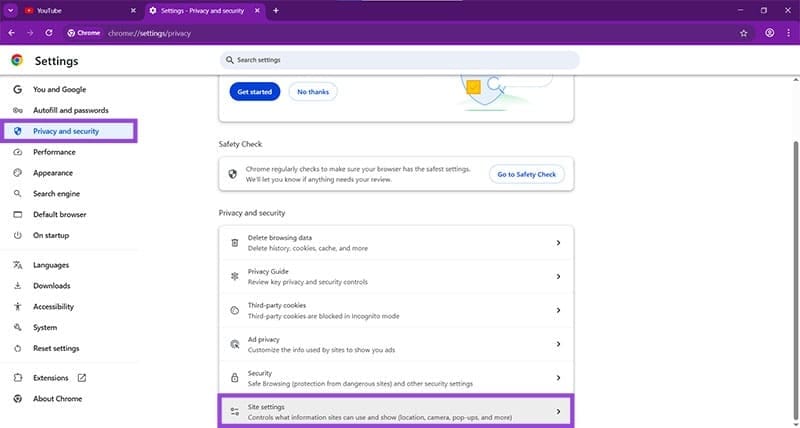Image resolution: width=800 pixels, height=428 pixels.
Task: Go back with the back arrow
Action: (x=11, y=33)
